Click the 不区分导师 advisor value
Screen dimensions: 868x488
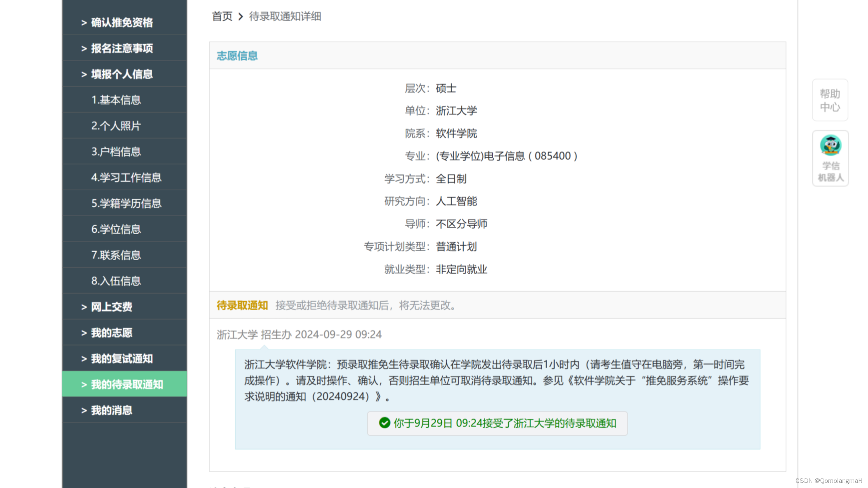[461, 224]
